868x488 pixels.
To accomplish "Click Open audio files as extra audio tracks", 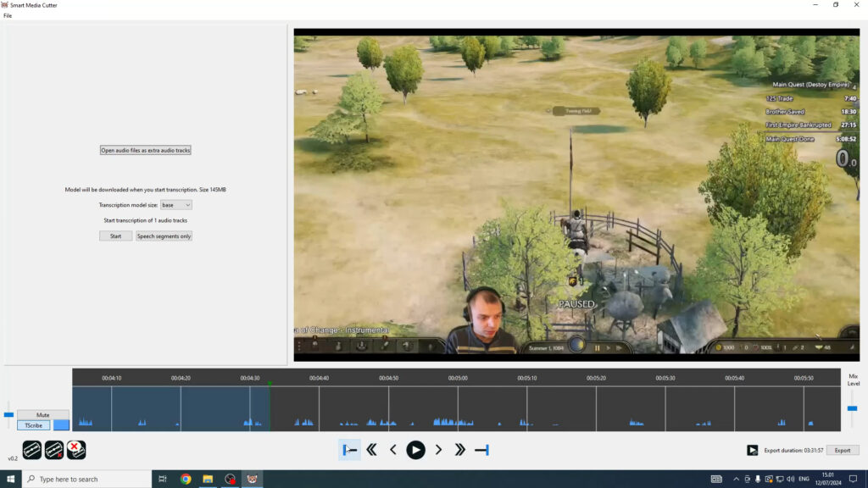I will pos(146,150).
